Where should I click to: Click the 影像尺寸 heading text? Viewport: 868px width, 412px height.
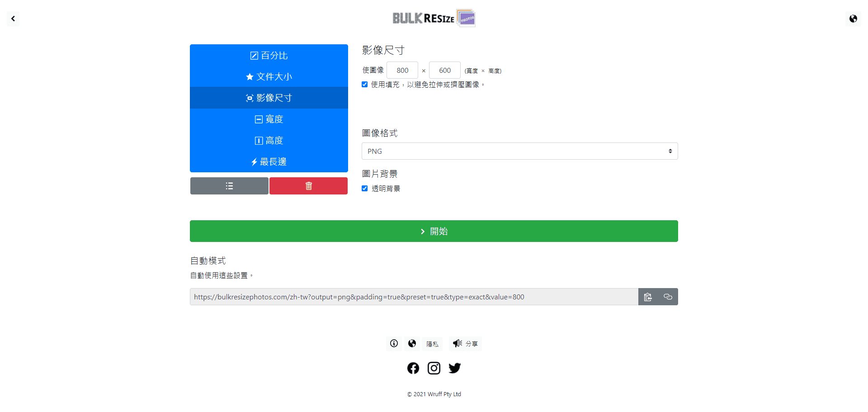[383, 50]
